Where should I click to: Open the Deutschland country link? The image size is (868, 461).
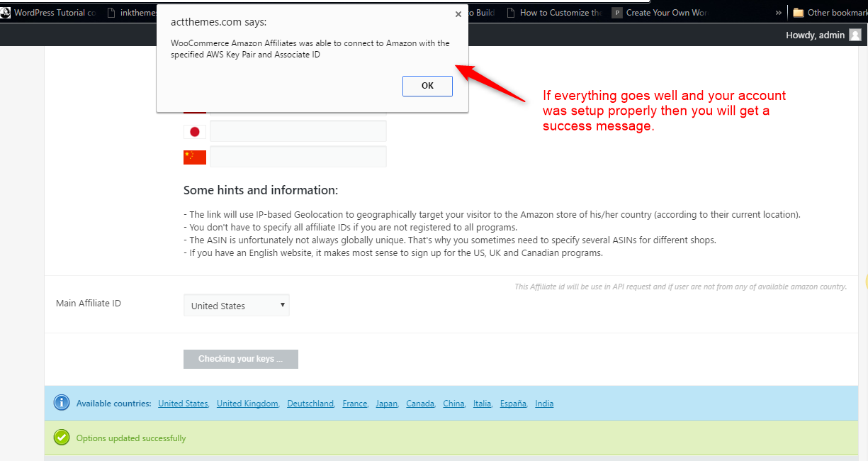click(x=311, y=404)
